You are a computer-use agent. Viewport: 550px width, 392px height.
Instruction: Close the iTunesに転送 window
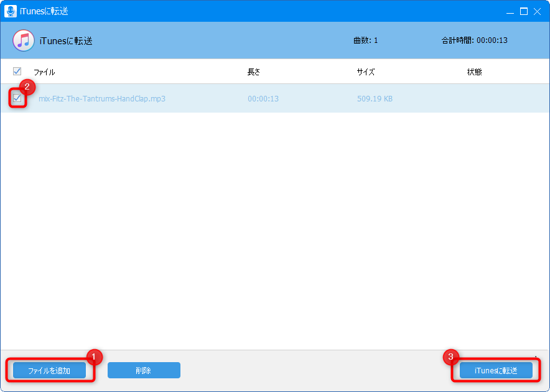click(x=537, y=12)
